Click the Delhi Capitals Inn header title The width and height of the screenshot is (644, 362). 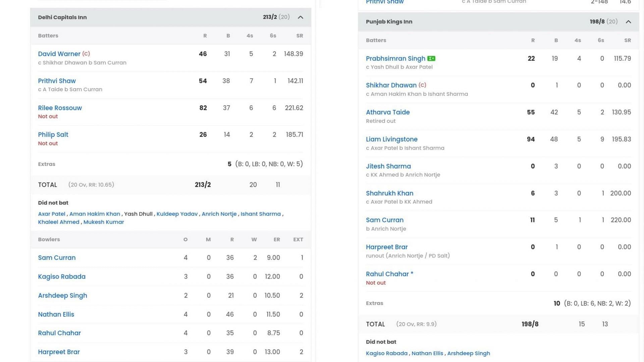62,17
